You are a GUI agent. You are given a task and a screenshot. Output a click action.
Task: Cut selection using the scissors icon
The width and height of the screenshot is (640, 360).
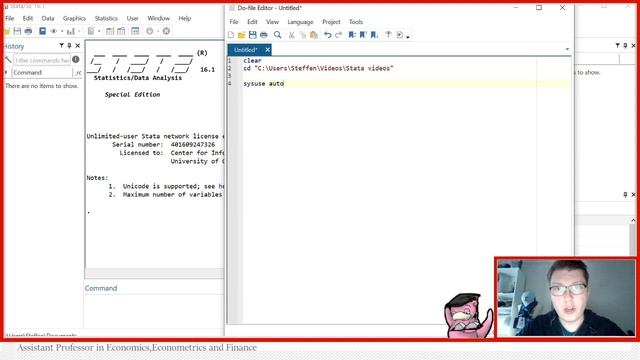coord(291,35)
